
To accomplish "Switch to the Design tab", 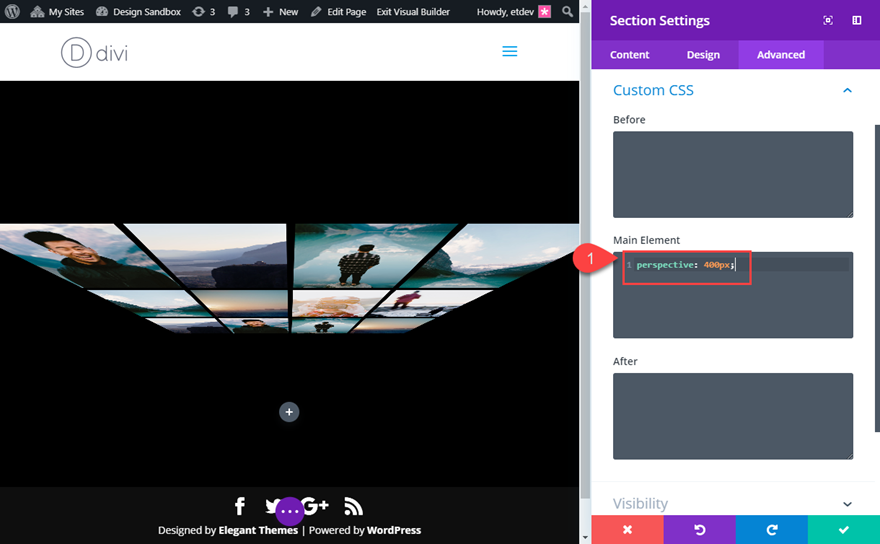I will (x=703, y=54).
